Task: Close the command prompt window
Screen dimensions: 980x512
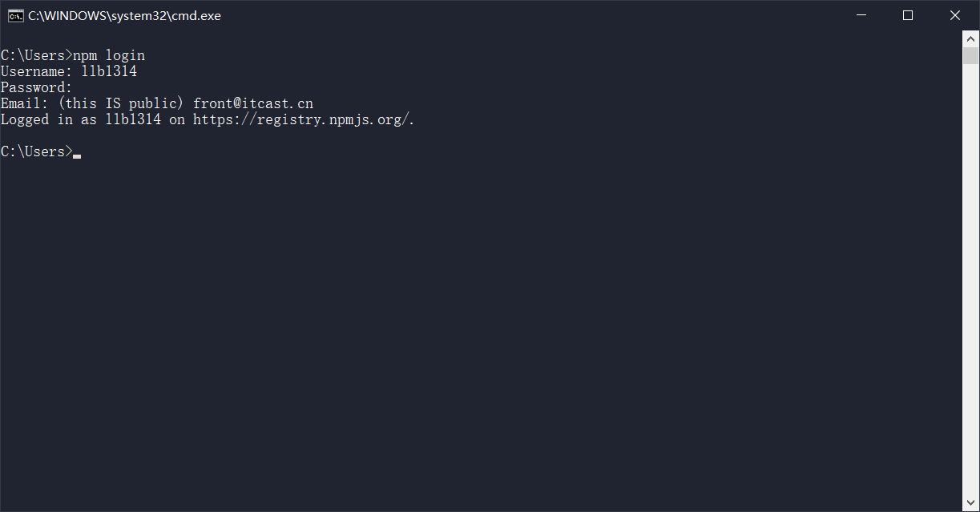Action: pos(955,15)
